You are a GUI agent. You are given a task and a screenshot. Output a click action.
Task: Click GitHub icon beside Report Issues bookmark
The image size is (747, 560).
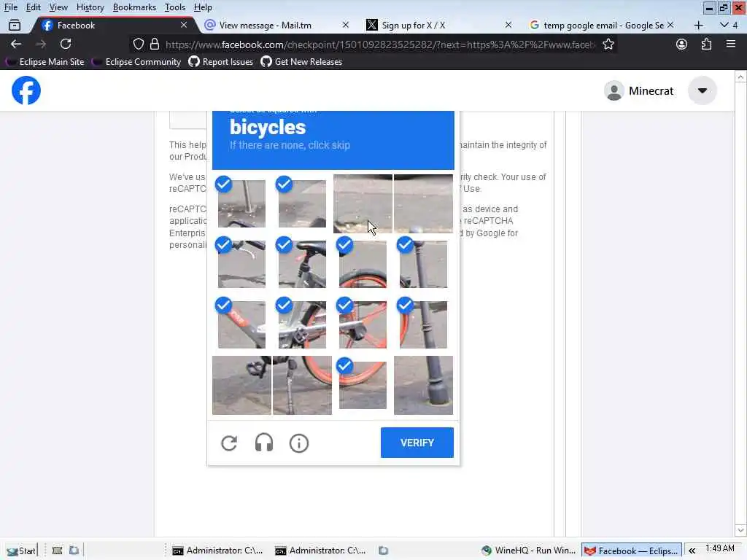point(194,61)
